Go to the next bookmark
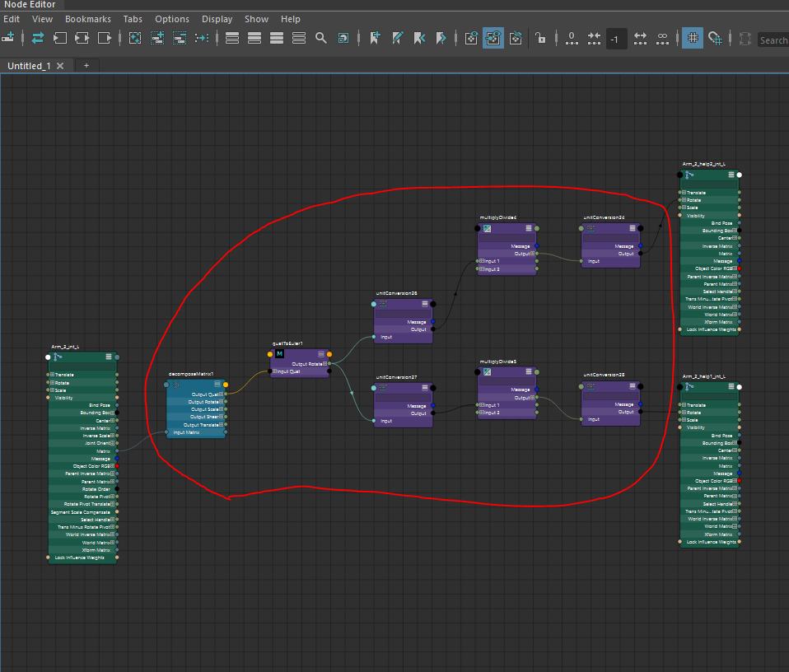 (441, 38)
